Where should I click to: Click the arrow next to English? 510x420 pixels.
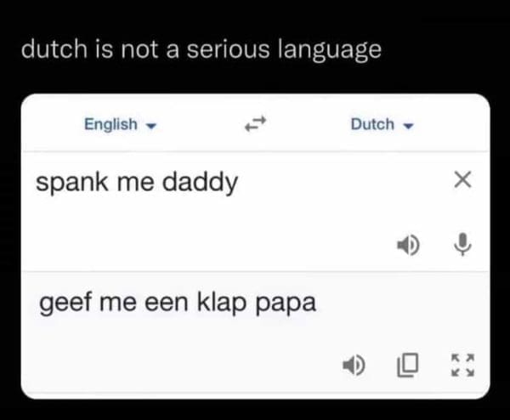tap(150, 126)
